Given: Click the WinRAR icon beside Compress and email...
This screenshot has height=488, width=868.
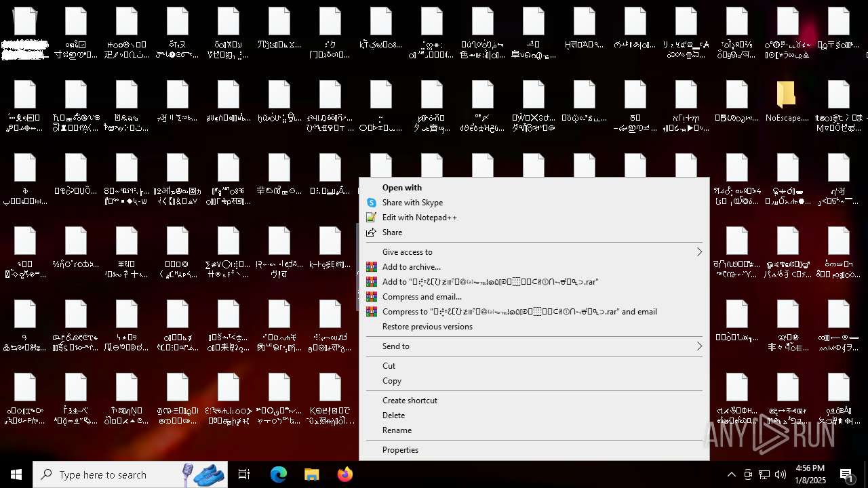Looking at the screenshot, I should (371, 297).
